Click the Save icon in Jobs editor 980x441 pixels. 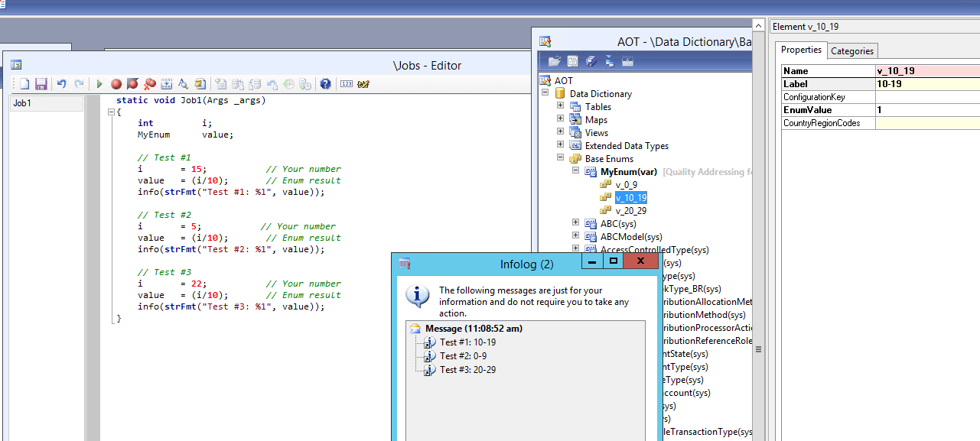click(41, 84)
